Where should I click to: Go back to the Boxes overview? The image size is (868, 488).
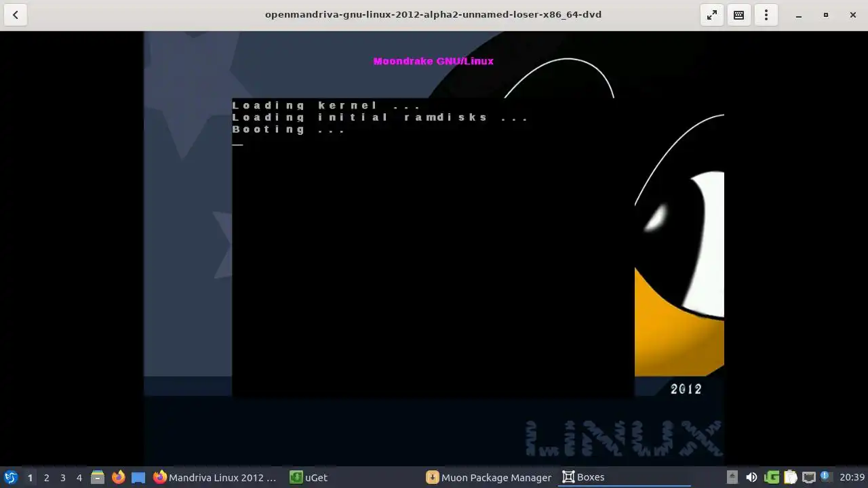(x=15, y=15)
